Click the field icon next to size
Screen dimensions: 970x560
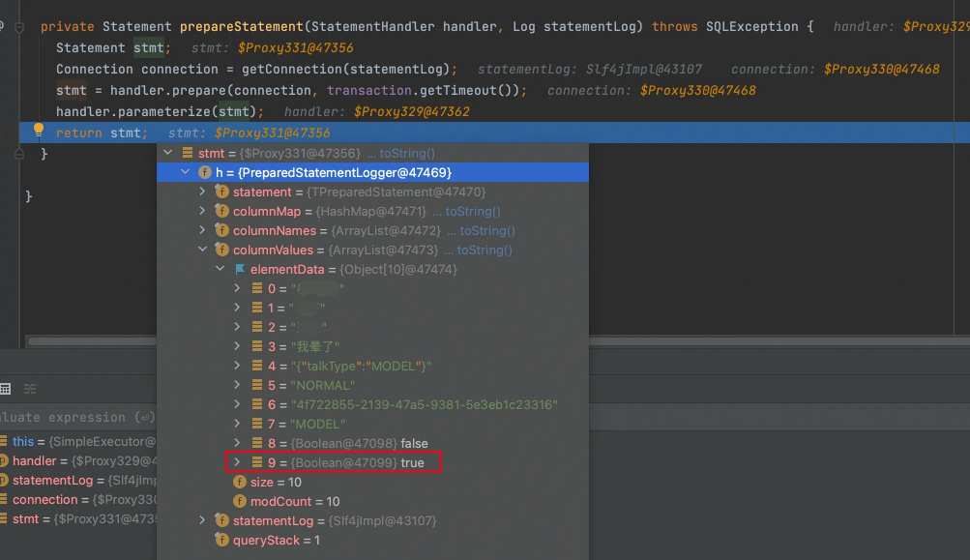(239, 482)
